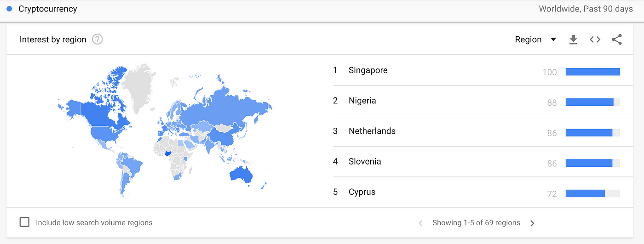Expand the Region dropdown arrow

[553, 40]
